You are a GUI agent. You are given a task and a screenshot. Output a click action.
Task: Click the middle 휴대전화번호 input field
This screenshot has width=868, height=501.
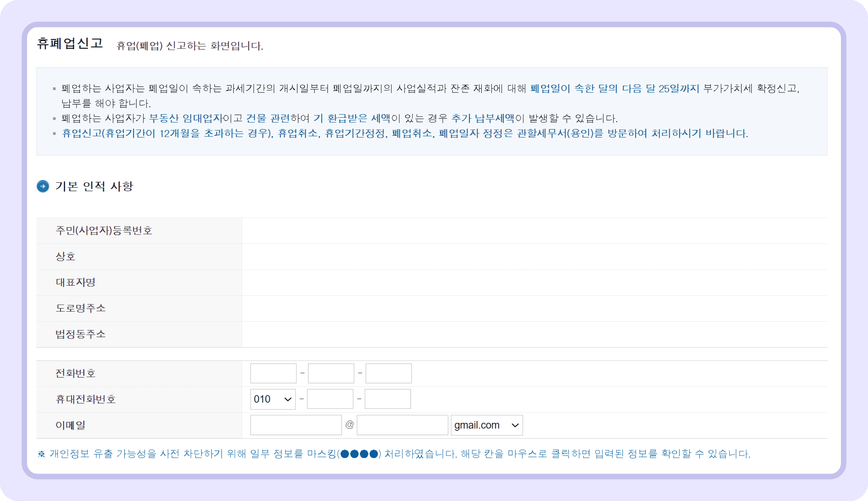pos(330,399)
